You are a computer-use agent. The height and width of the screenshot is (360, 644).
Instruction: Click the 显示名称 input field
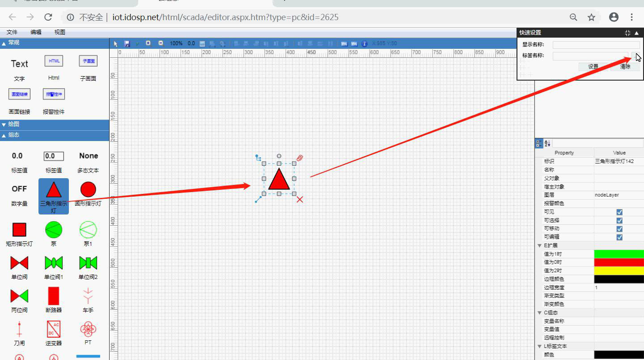[x=596, y=45]
